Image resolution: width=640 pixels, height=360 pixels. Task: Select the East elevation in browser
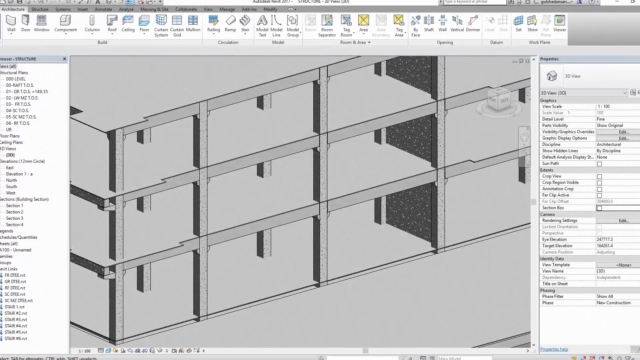click(x=10, y=168)
